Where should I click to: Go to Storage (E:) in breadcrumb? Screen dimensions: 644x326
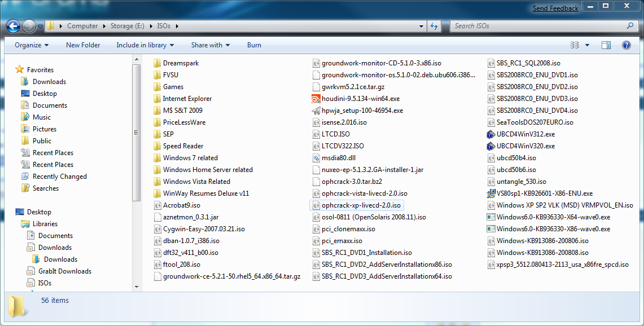[x=128, y=26]
